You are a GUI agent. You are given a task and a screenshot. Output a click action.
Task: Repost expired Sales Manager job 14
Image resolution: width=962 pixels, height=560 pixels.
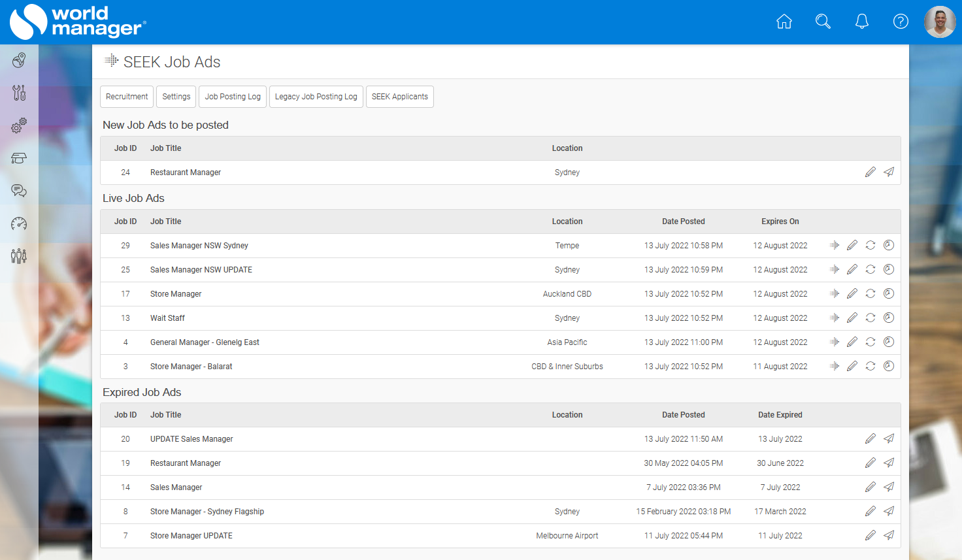pyautogui.click(x=889, y=487)
